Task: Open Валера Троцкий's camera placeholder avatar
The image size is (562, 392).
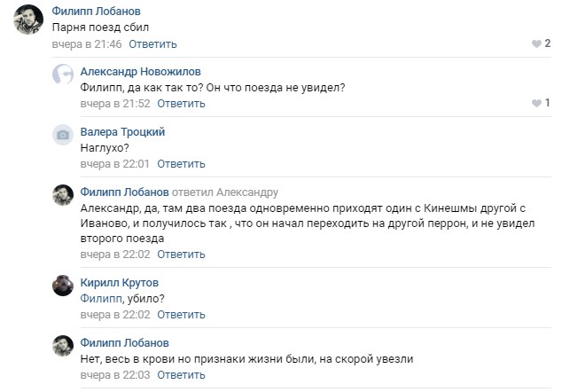Action: (x=63, y=135)
